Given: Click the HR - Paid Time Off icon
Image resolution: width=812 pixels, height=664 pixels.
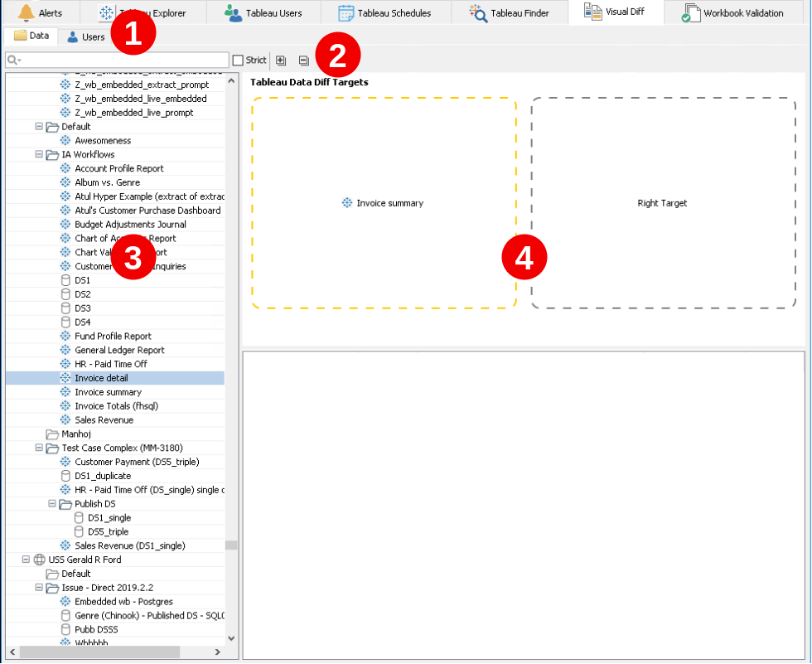Looking at the screenshot, I should (65, 364).
